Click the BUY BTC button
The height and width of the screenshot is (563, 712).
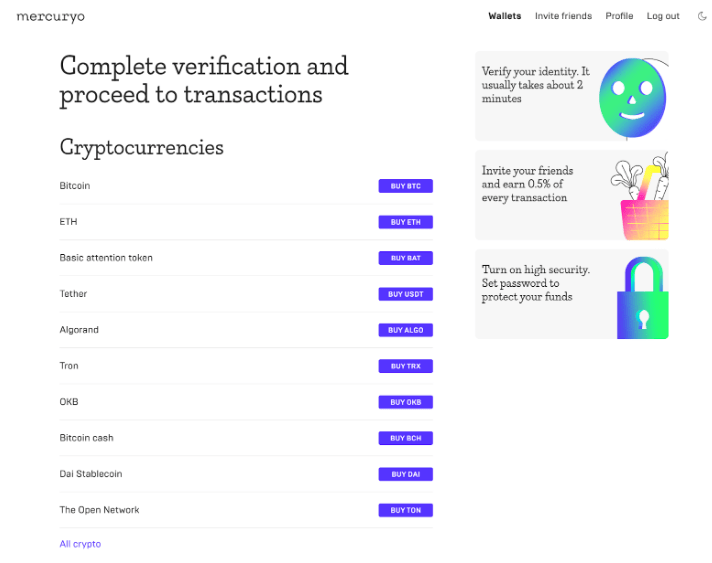405,186
